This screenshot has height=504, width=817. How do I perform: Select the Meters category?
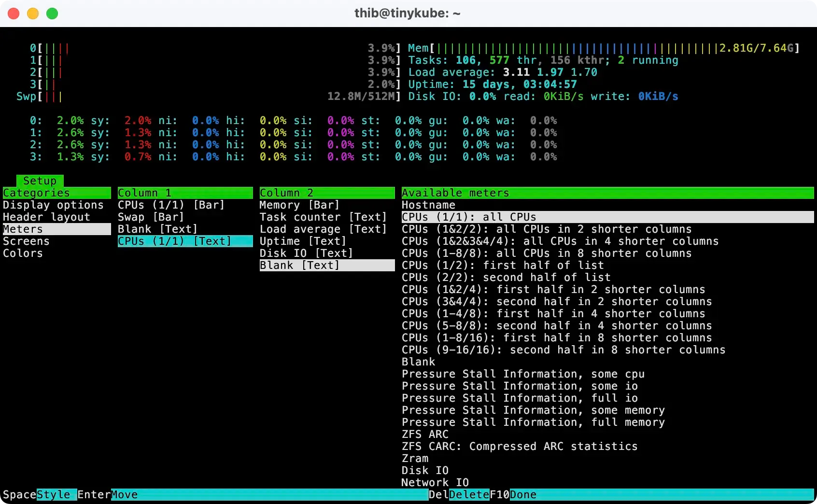tap(22, 229)
